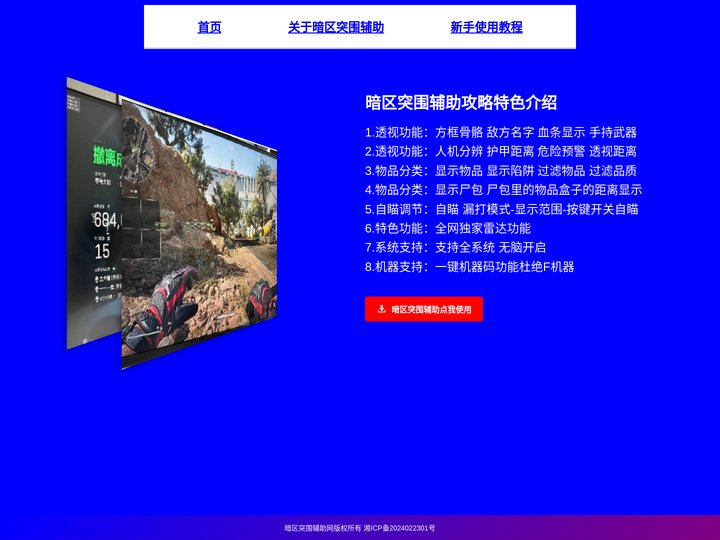Click footer copyright 湘ICP备2024022301号 text
This screenshot has width=720, height=540.
pyautogui.click(x=399, y=528)
